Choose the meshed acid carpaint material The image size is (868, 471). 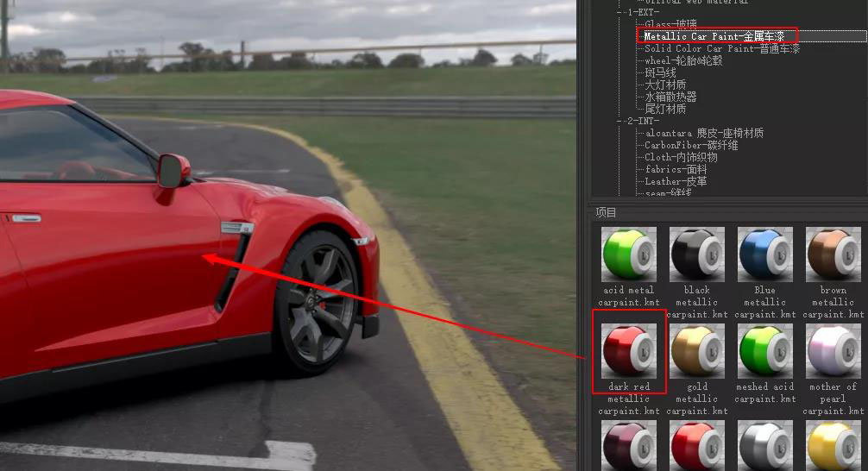pyautogui.click(x=764, y=350)
